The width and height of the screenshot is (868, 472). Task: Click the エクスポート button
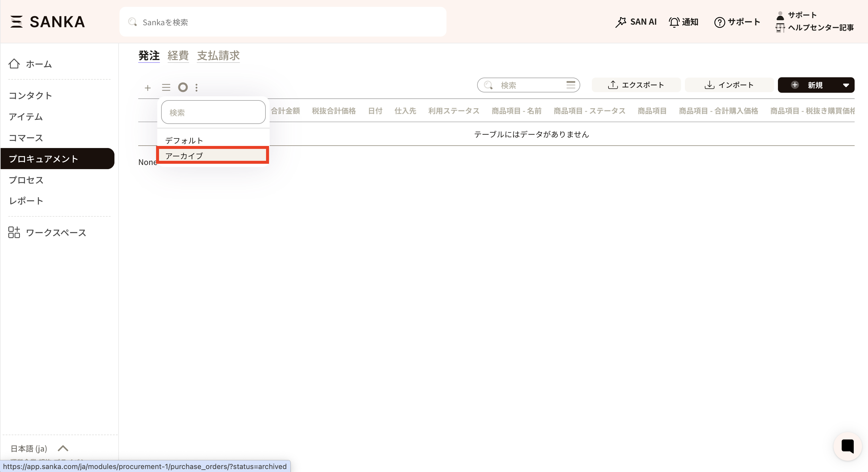(636, 85)
